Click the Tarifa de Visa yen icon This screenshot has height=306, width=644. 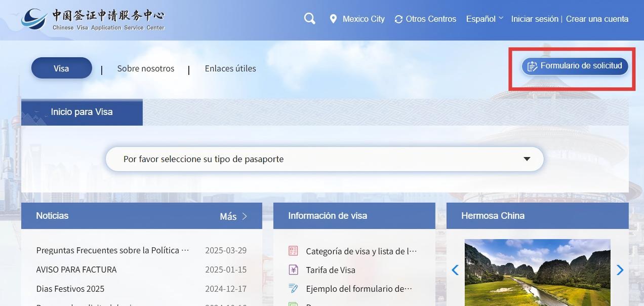(293, 270)
